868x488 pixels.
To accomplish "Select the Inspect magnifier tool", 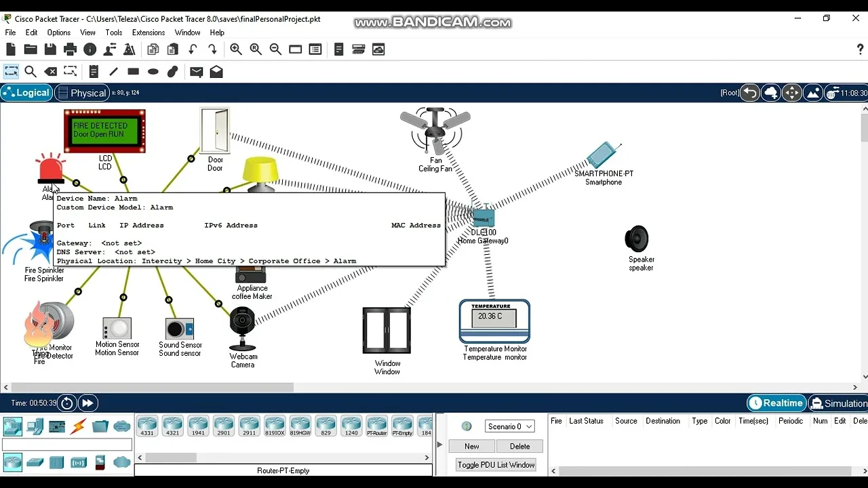I will [31, 72].
